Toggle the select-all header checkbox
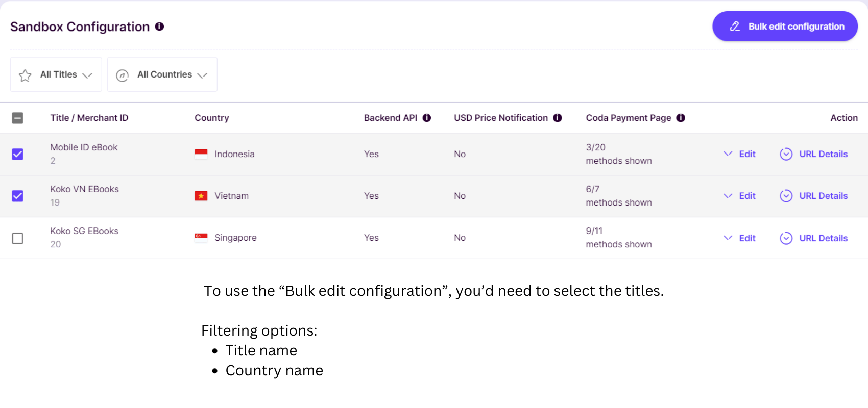The image size is (868, 408). (18, 118)
